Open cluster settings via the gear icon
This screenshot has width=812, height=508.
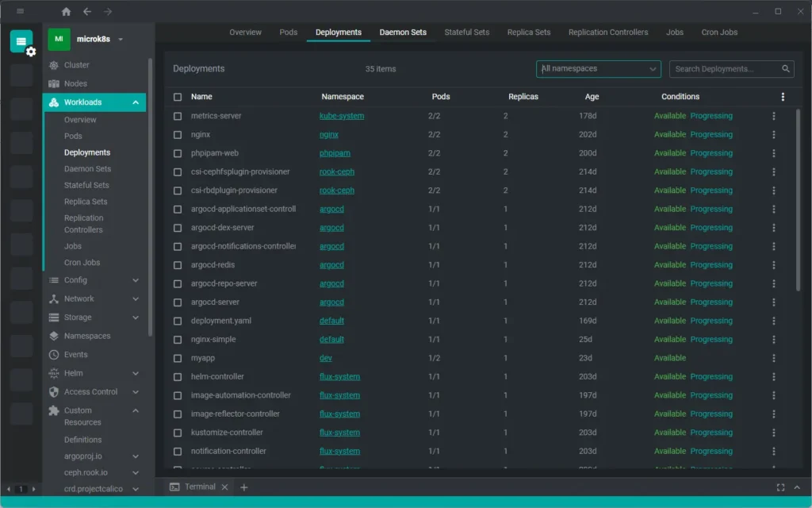[x=29, y=51]
